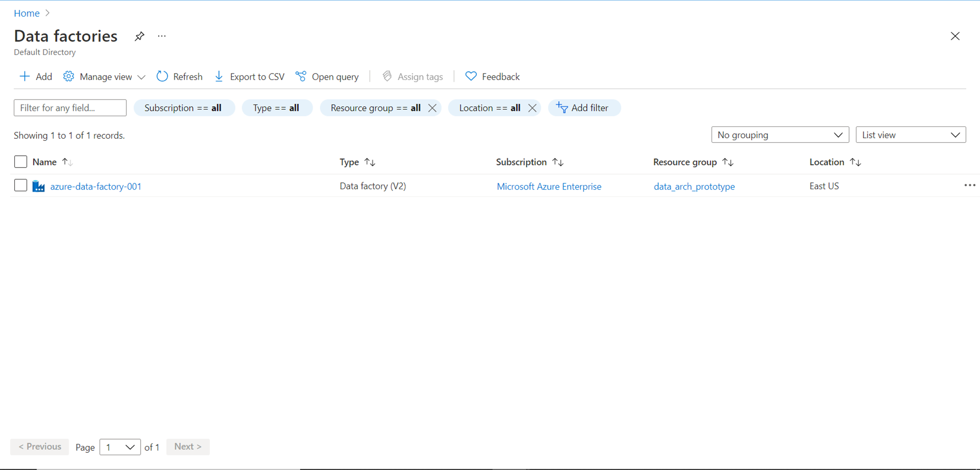
Task: Open data_arch_prototype resource group link
Action: 694,186
